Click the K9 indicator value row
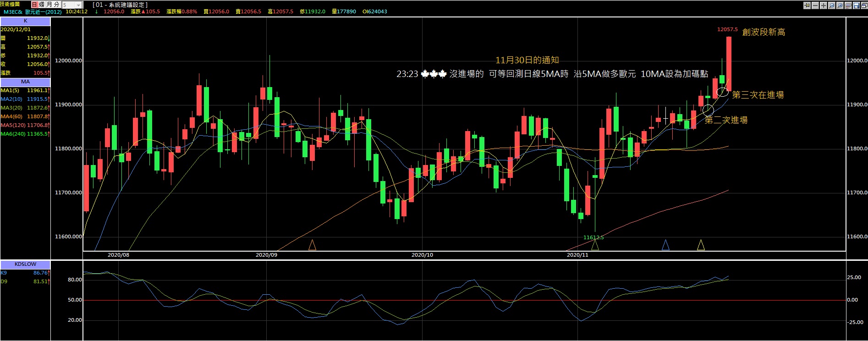868x341 pixels. click(x=25, y=273)
